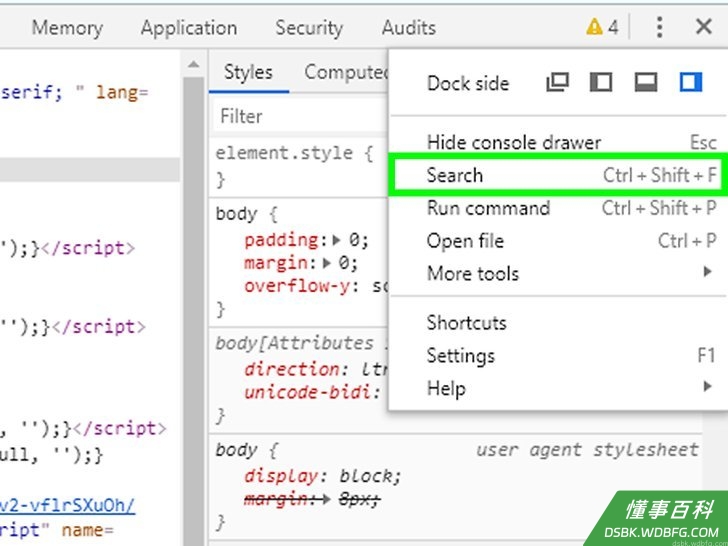Expand the Help submenu

(x=557, y=388)
